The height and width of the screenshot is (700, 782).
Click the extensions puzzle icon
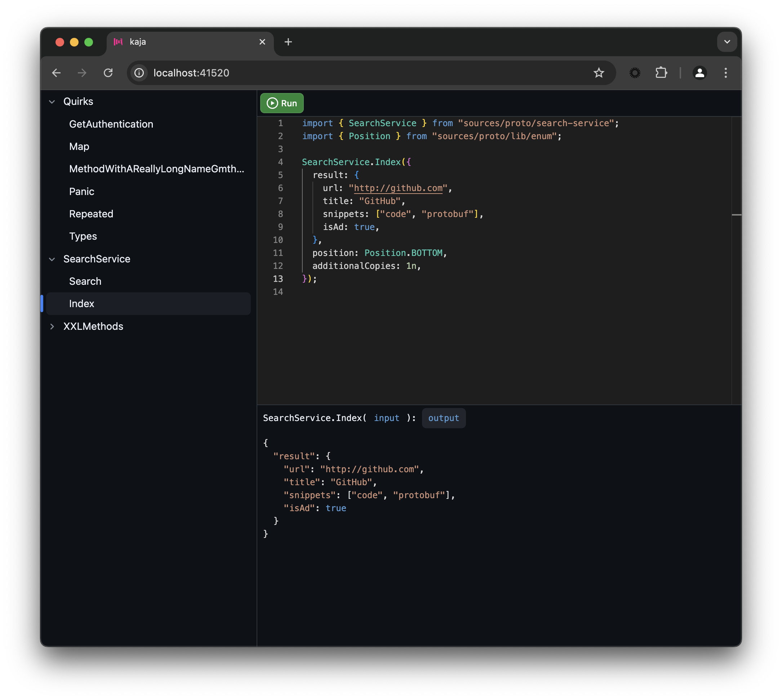[x=661, y=73]
